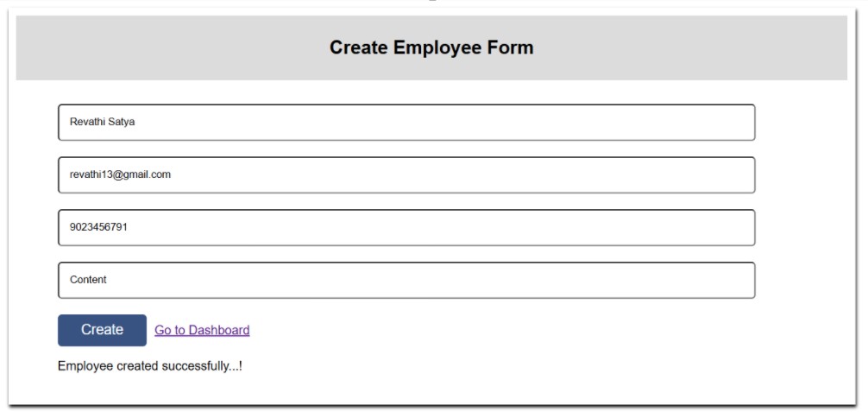868x412 pixels.
Task: Click the email field with revathi13@gmail.com
Action: pyautogui.click(x=406, y=175)
